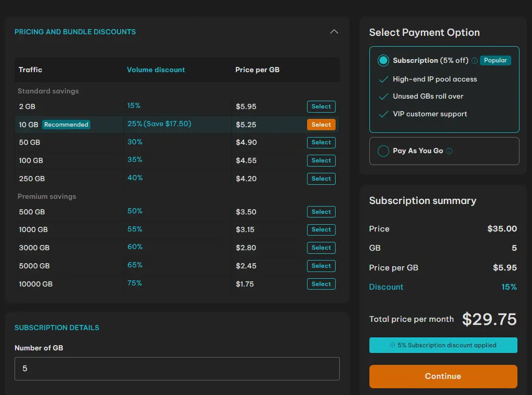Screen dimensions: 532x395
Task: Select the 500 GB premium plan
Action: coord(321,212)
